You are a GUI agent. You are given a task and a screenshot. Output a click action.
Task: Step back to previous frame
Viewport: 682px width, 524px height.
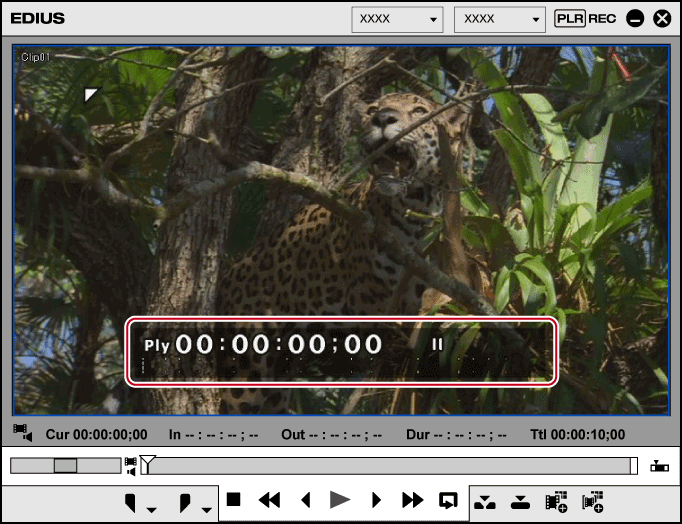point(306,500)
